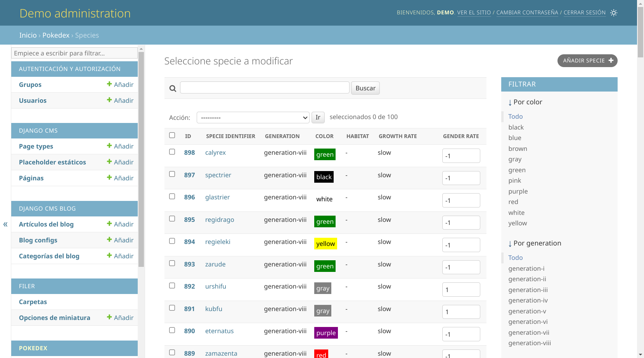Go to Pokedex in the breadcrumb
This screenshot has height=358, width=644.
(56, 35)
